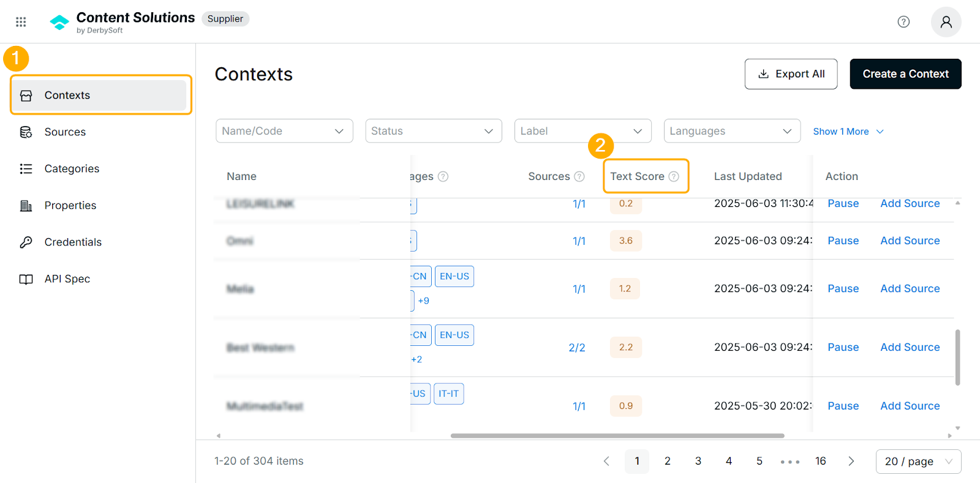Change the 20 / page size dropdown
This screenshot has width=980, height=483.
(x=918, y=462)
